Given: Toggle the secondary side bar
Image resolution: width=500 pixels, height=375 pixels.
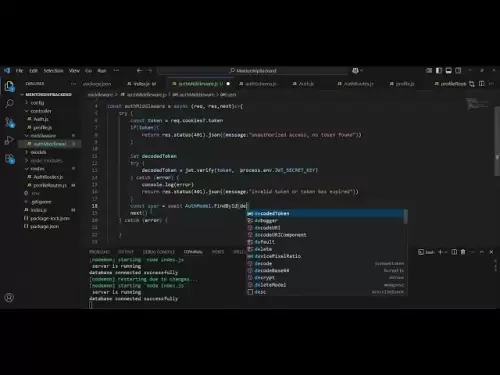Looking at the screenshot, I should pos(458,71).
